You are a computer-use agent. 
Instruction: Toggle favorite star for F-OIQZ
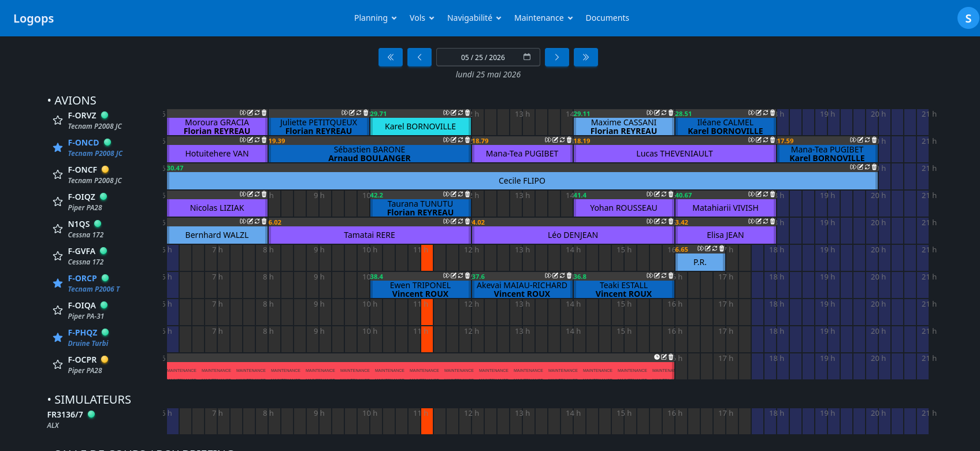click(58, 202)
